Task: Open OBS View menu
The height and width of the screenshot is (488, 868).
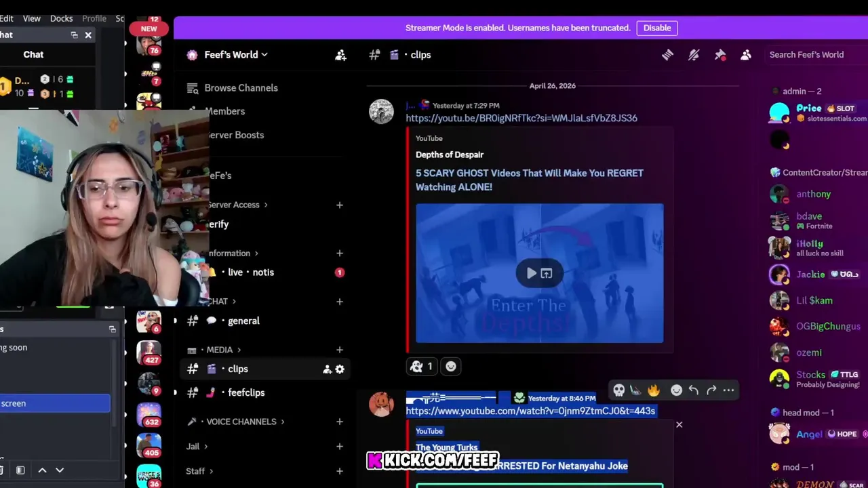Action: 32,18
